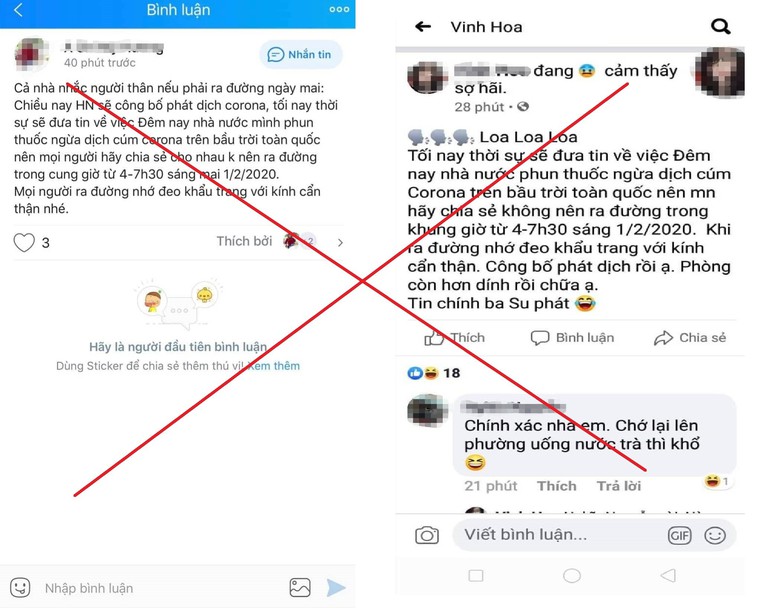Tap the back chevron in Bình luận header

coord(18,9)
